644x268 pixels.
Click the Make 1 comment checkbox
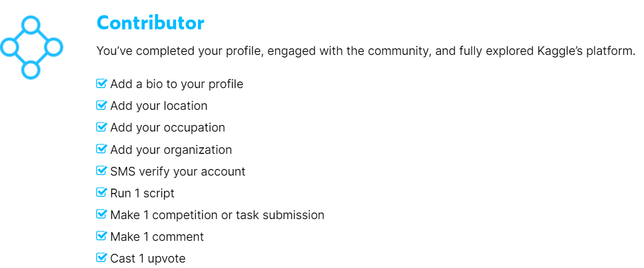[x=101, y=236]
